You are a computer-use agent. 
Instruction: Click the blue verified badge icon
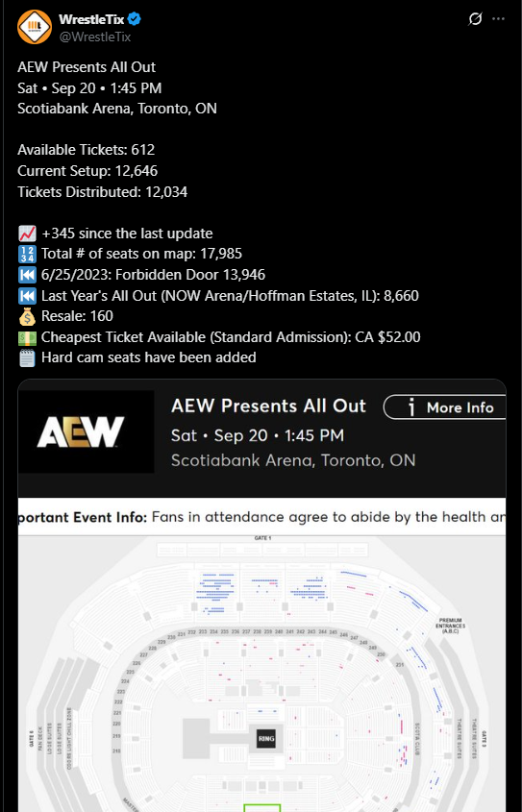click(135, 19)
